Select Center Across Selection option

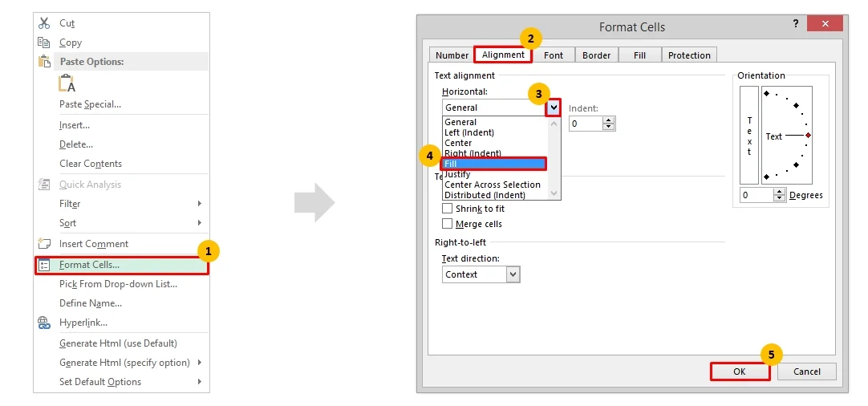click(x=496, y=185)
